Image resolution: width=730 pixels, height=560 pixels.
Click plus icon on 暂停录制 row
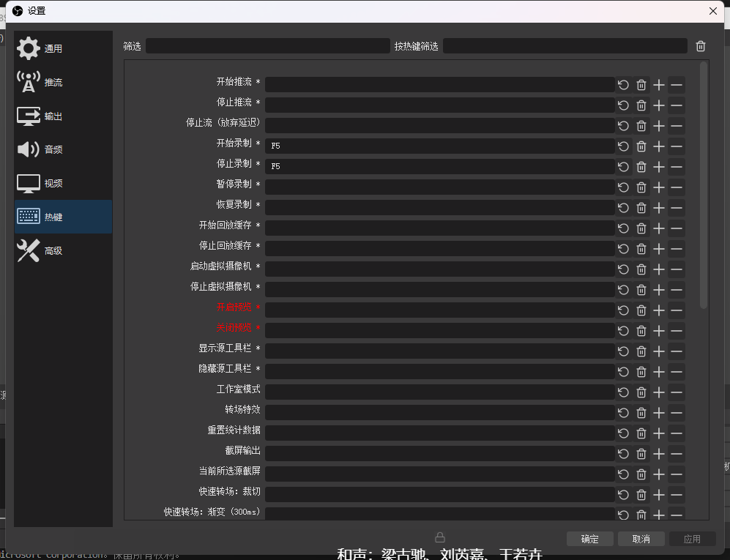tap(659, 187)
